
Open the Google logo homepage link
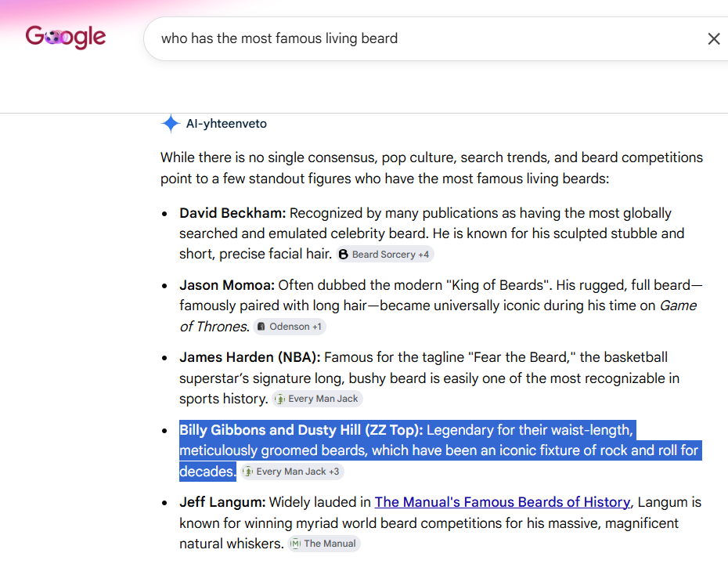pos(66,37)
